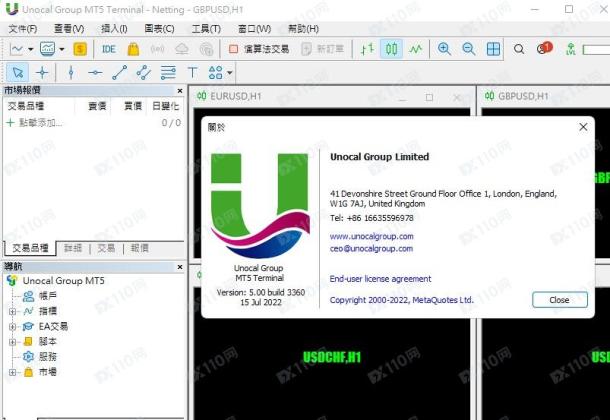
Task: Click the 日變化 column header
Action: [165, 106]
